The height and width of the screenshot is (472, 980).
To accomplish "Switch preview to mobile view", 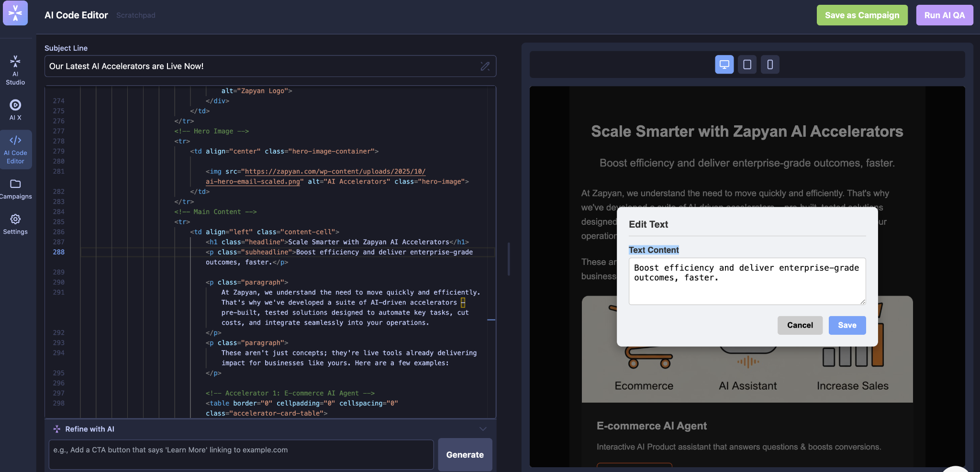I will pos(769,64).
